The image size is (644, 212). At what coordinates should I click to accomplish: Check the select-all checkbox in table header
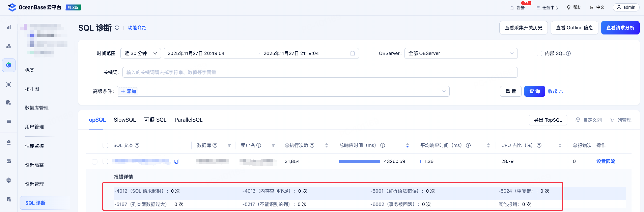(x=105, y=145)
